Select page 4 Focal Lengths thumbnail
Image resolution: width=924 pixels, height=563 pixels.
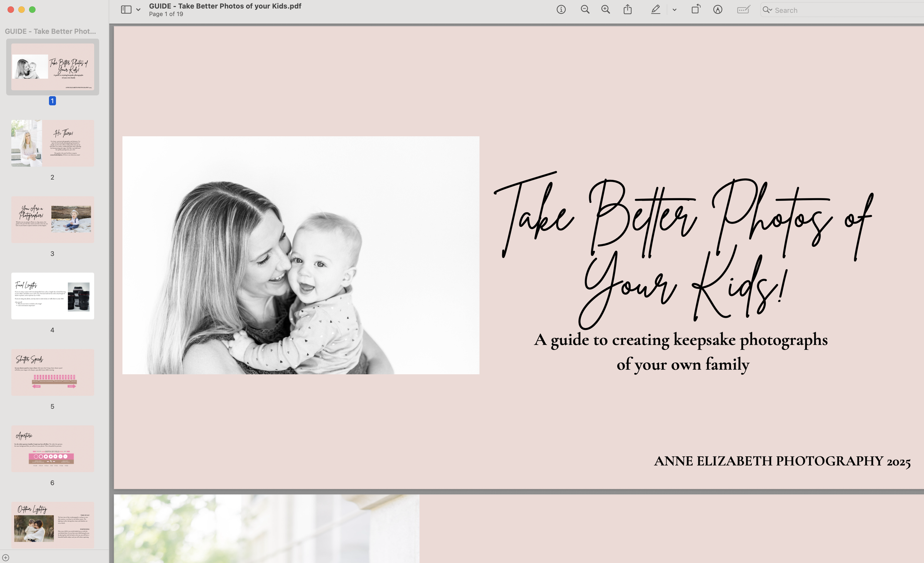pos(52,296)
